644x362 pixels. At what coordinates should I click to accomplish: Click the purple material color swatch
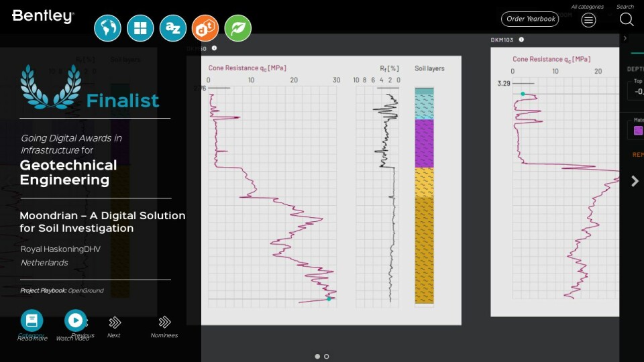click(638, 131)
